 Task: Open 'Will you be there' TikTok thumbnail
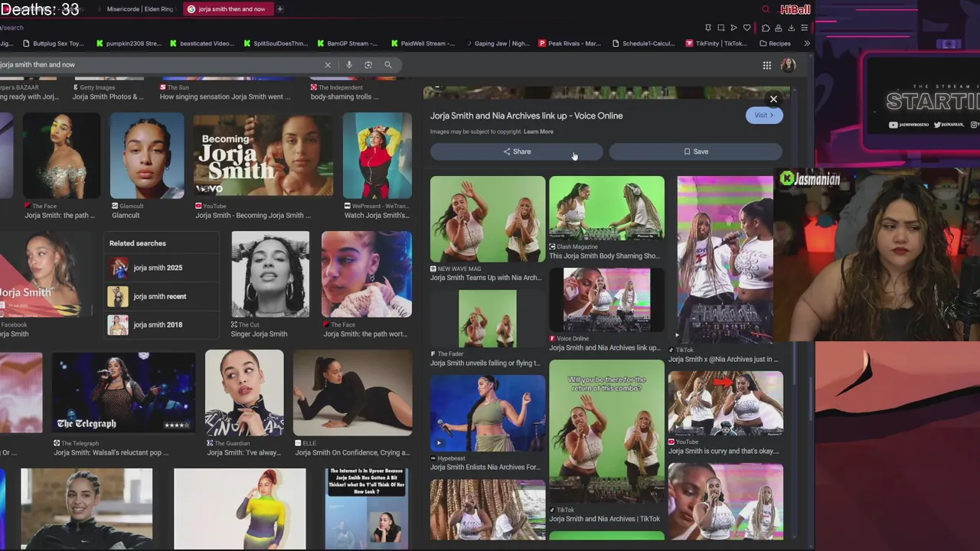click(x=606, y=431)
